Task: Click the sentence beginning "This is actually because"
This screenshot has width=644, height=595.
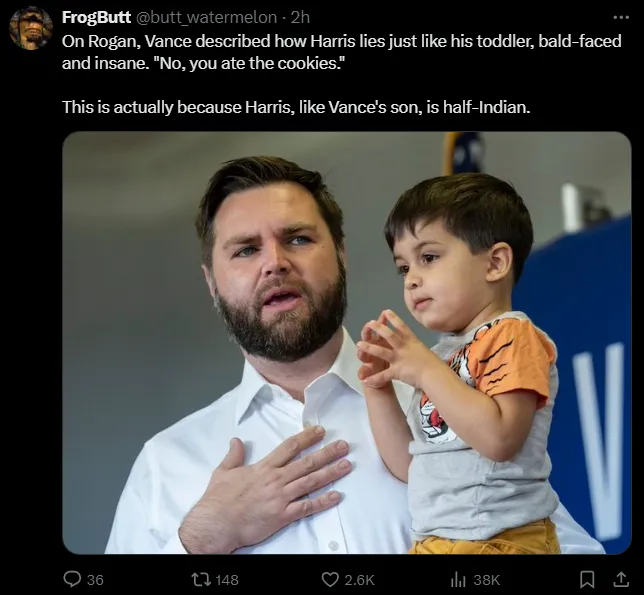Action: tap(295, 106)
